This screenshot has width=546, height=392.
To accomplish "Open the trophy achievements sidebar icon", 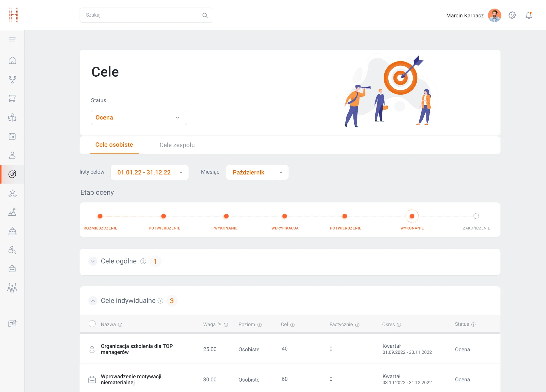I will (12, 79).
